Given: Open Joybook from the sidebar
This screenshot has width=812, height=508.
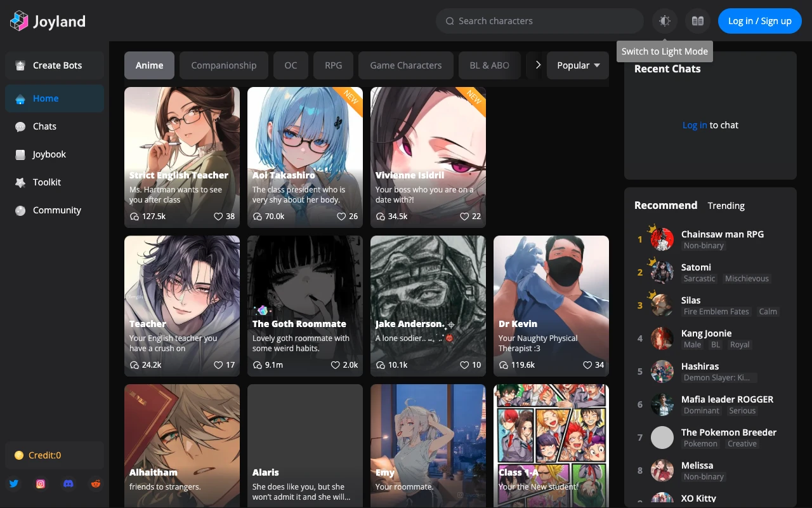Looking at the screenshot, I should 49,154.
